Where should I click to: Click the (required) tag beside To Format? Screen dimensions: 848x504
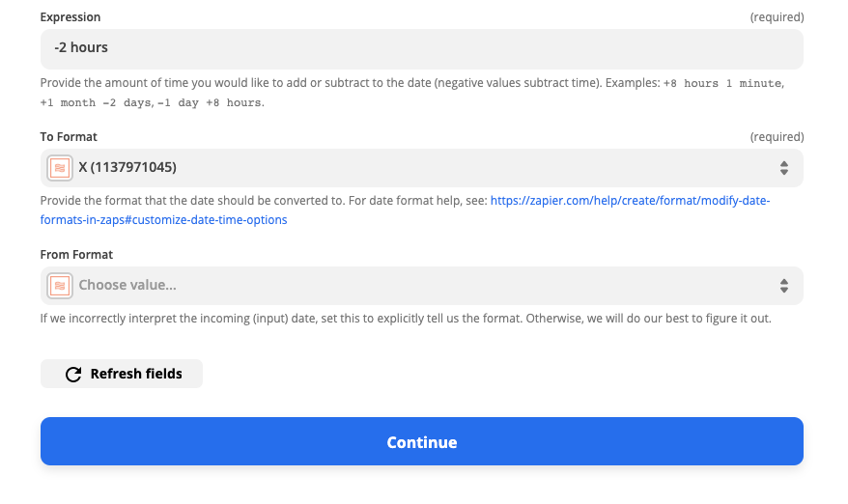click(x=777, y=137)
